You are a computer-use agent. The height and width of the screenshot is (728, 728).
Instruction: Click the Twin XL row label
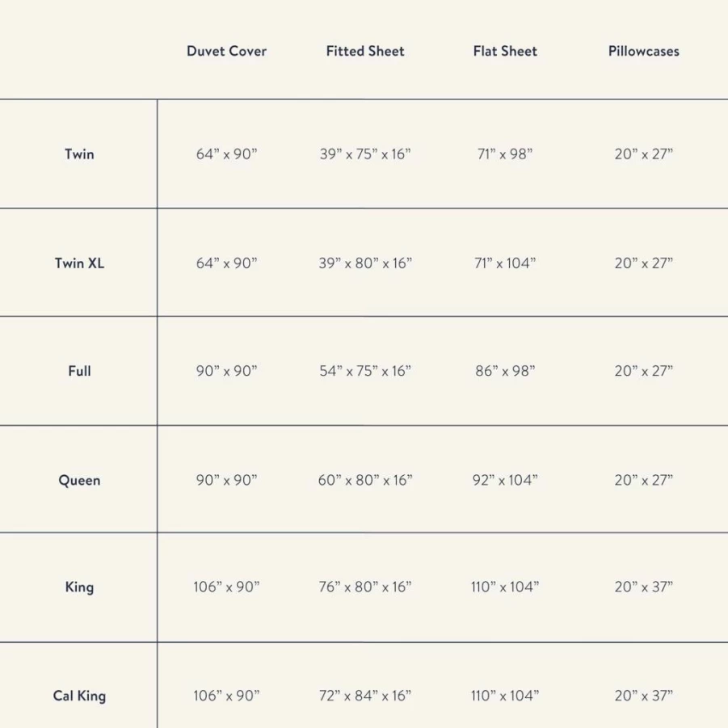79,263
